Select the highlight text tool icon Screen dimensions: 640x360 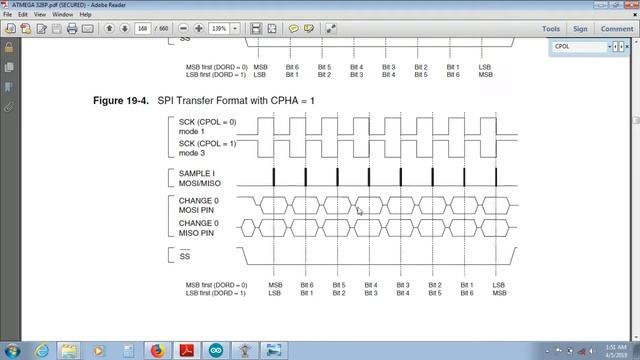(309, 29)
